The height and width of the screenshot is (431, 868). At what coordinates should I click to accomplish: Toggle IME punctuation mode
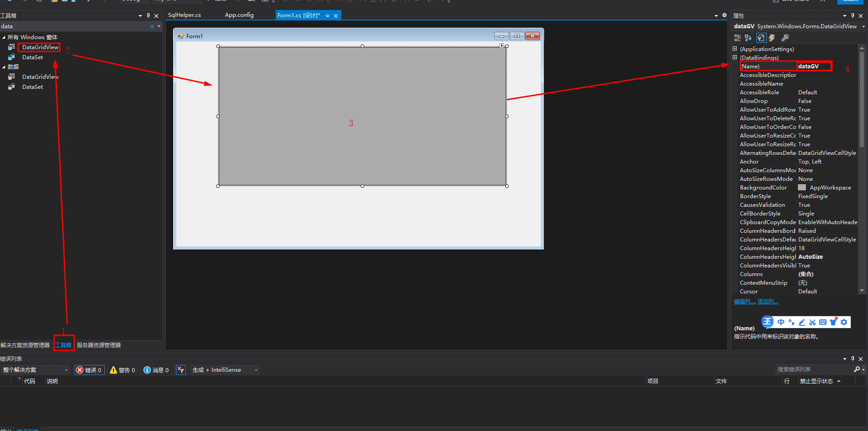point(791,322)
